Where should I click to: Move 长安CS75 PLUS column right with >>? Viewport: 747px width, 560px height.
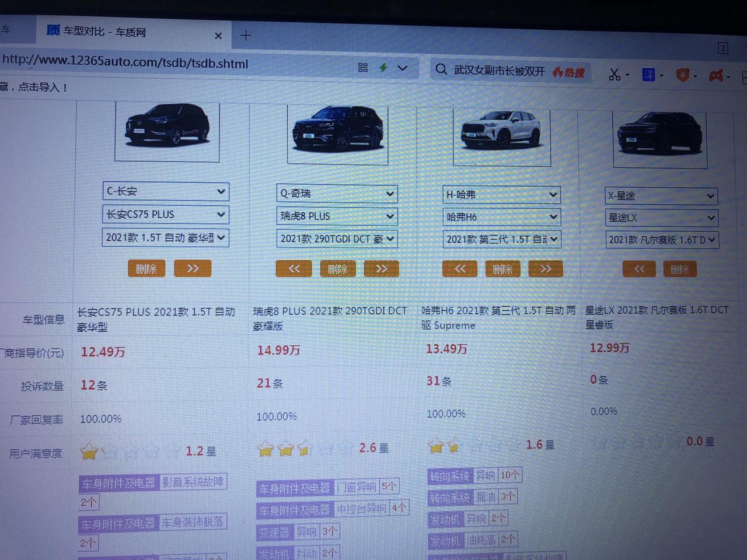pyautogui.click(x=193, y=268)
